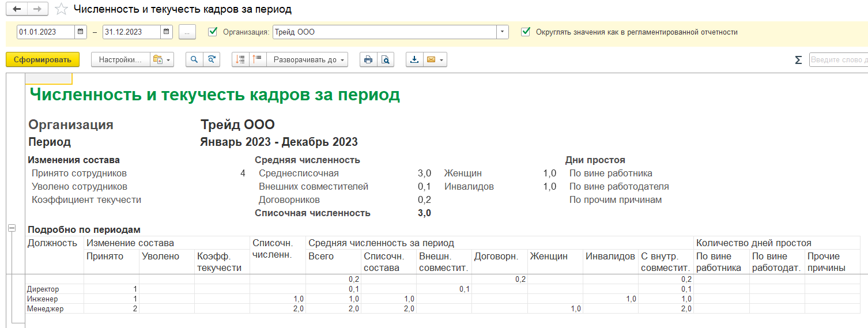This screenshot has height=328, width=868.
Task: Click the end date field 31.12.2023
Action: 131,32
